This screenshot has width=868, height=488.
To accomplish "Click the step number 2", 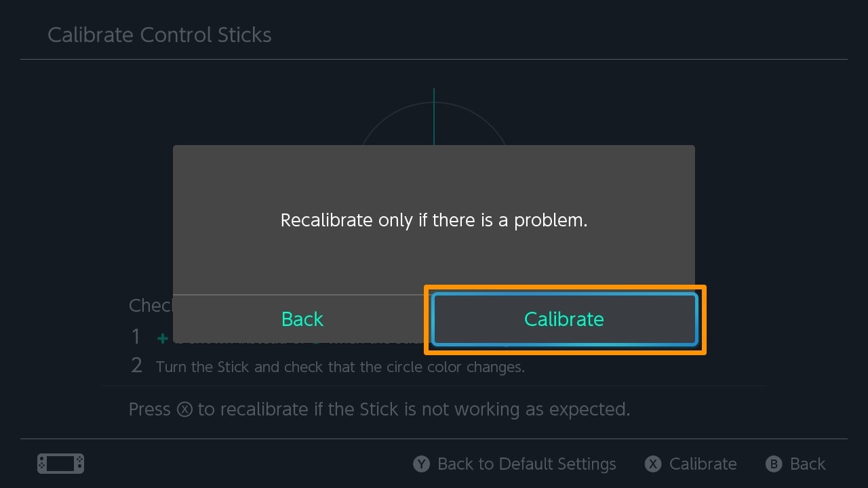I will pyautogui.click(x=137, y=366).
